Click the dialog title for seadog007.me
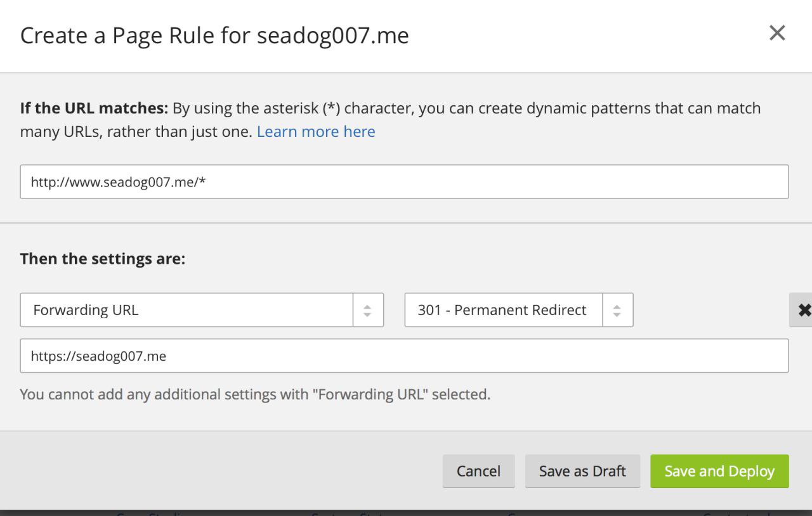This screenshot has width=812, height=516. coord(214,36)
